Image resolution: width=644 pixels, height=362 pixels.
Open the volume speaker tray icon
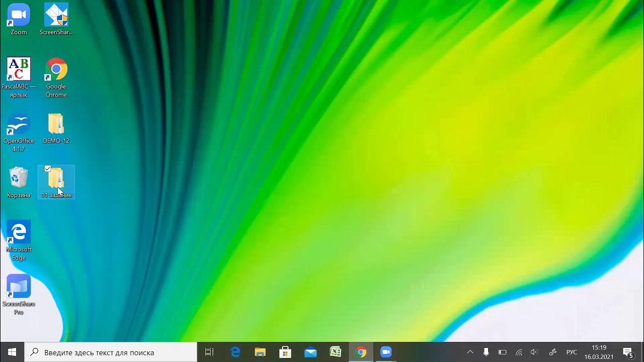click(534, 352)
